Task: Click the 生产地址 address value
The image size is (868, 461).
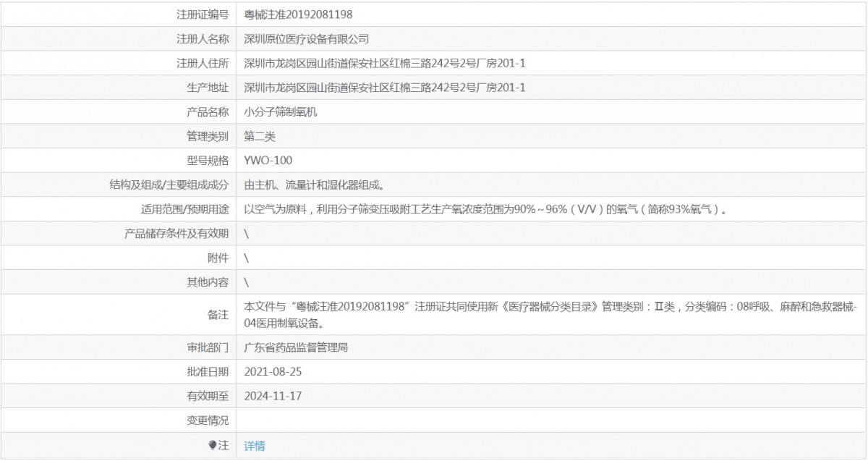Action: (385, 88)
